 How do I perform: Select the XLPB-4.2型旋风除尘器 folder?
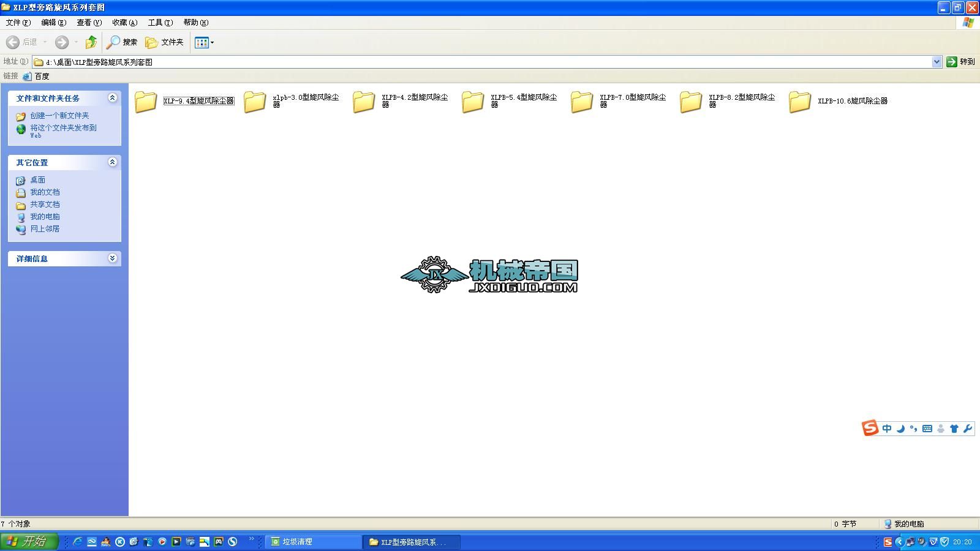pos(401,101)
